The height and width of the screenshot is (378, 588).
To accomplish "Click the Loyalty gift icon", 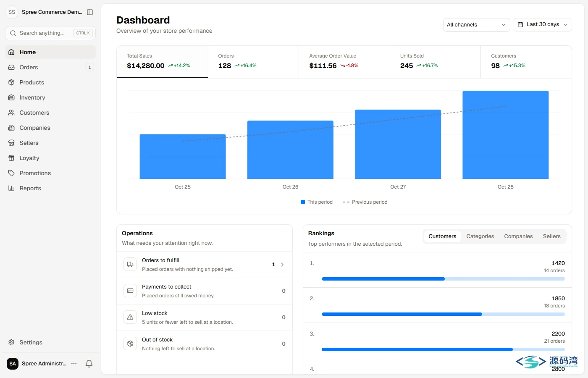I will pos(11,158).
